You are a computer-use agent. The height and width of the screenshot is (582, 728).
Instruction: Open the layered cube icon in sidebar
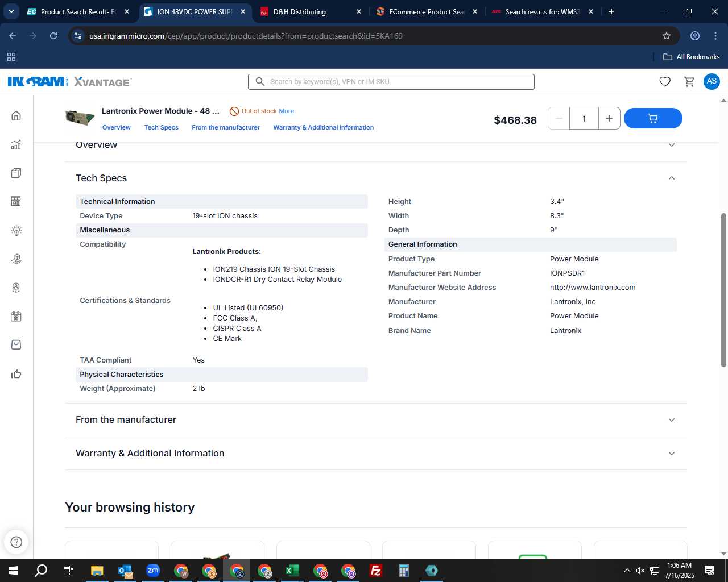coord(16,259)
